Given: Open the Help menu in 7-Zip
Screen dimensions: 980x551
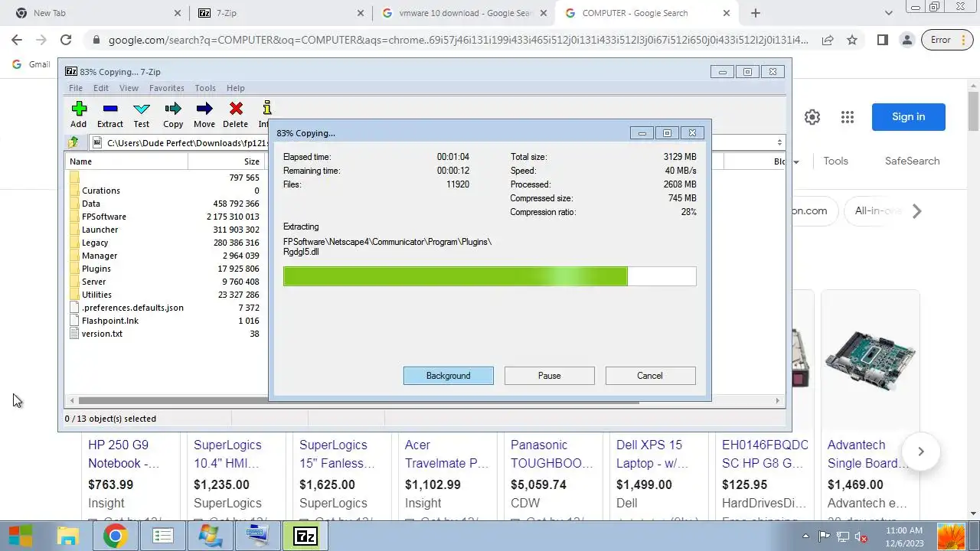Looking at the screenshot, I should coord(236,88).
